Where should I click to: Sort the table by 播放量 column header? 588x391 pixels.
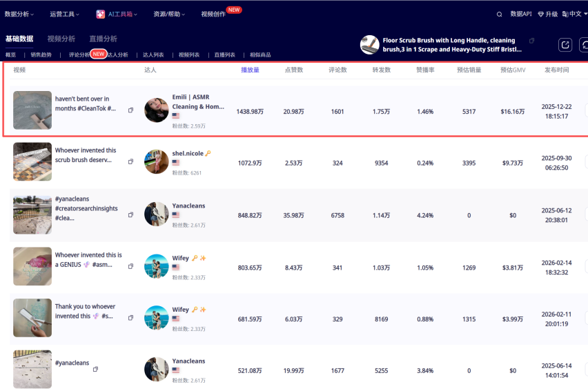pos(250,70)
